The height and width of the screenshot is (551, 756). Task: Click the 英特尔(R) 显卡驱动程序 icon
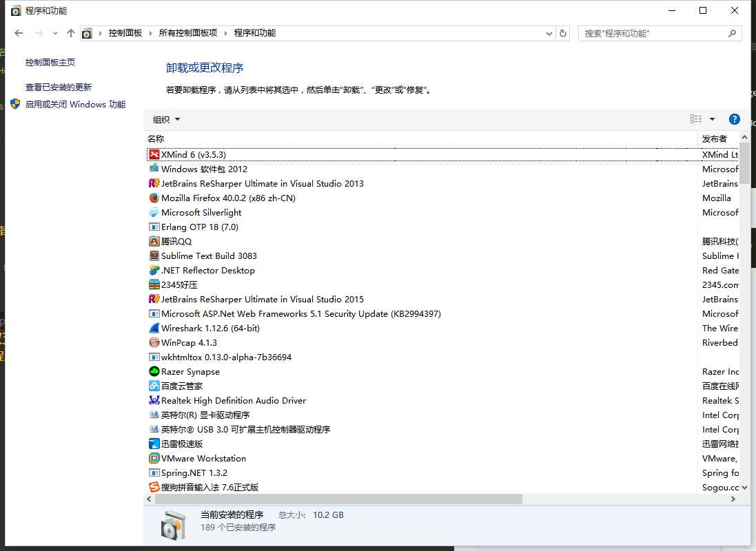(x=154, y=415)
